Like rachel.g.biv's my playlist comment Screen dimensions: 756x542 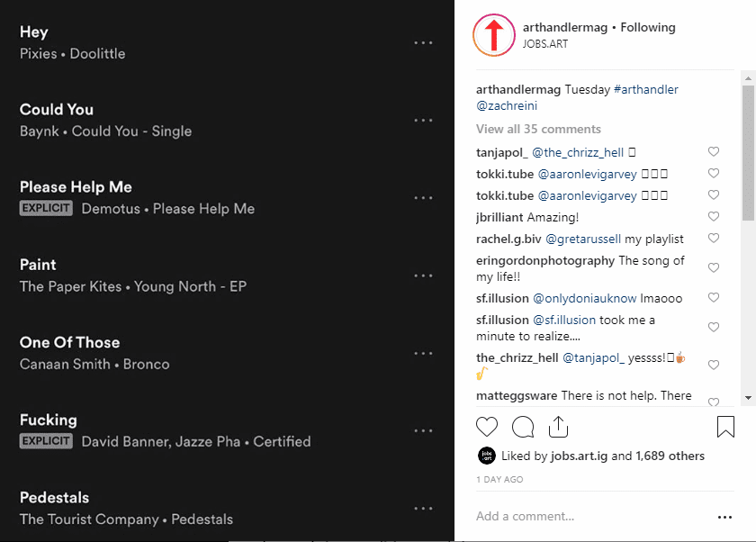coord(714,239)
